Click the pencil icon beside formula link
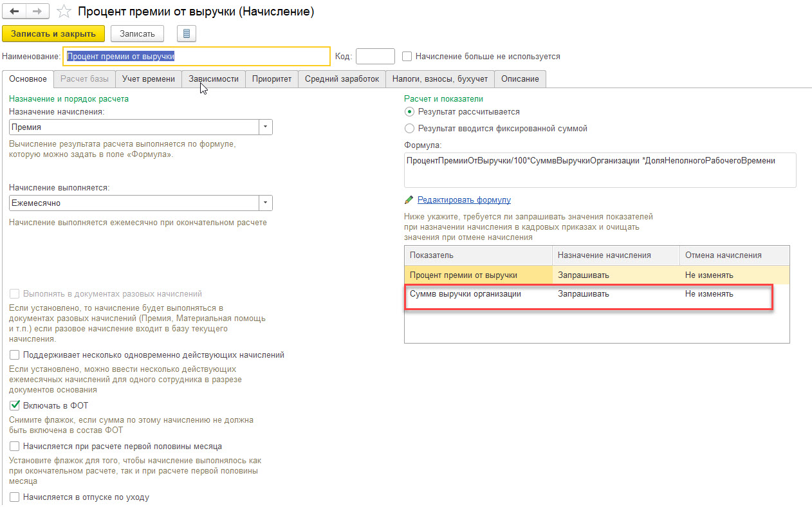This screenshot has width=812, height=507. (409, 200)
